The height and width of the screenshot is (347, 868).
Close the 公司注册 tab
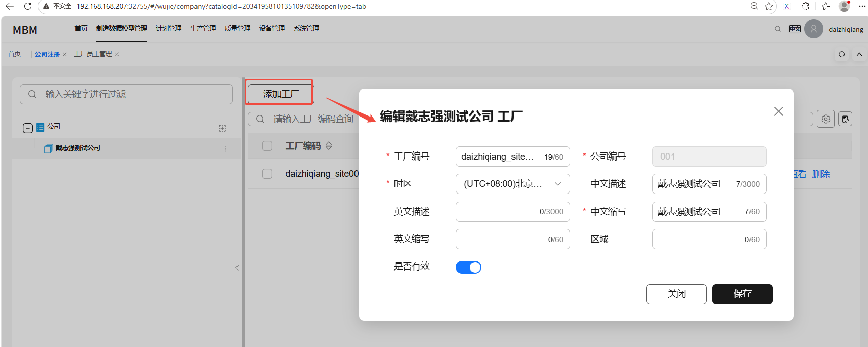point(65,54)
